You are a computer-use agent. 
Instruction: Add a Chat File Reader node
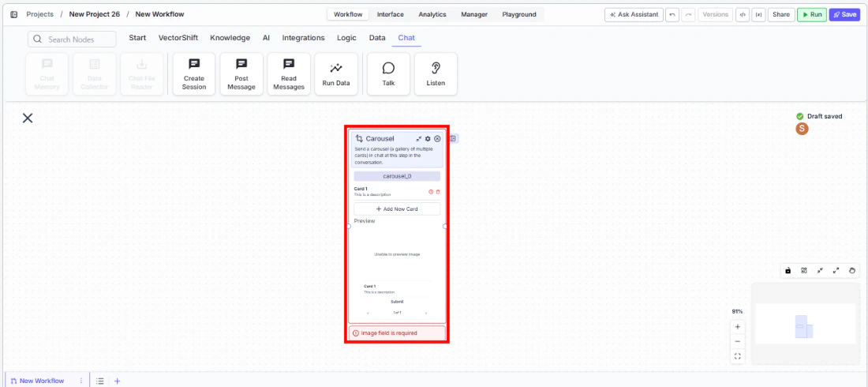[x=142, y=74]
